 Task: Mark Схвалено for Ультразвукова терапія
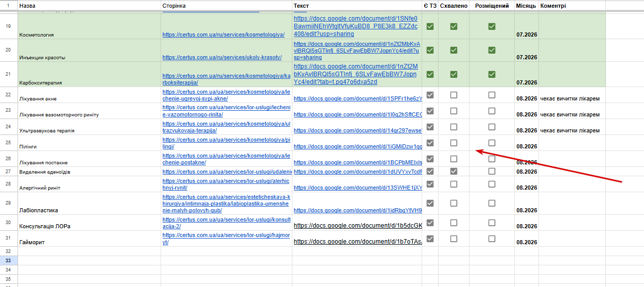(x=454, y=127)
